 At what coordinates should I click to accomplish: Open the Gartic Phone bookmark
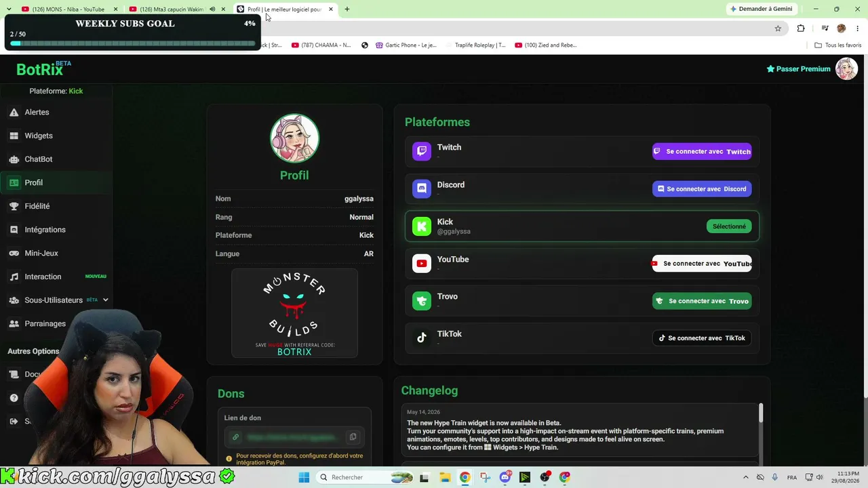coord(406,45)
